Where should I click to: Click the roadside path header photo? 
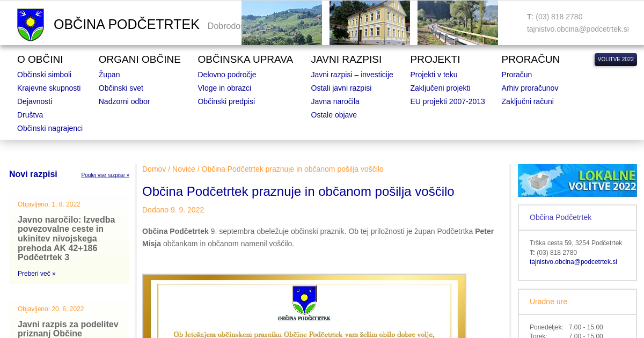[457, 23]
